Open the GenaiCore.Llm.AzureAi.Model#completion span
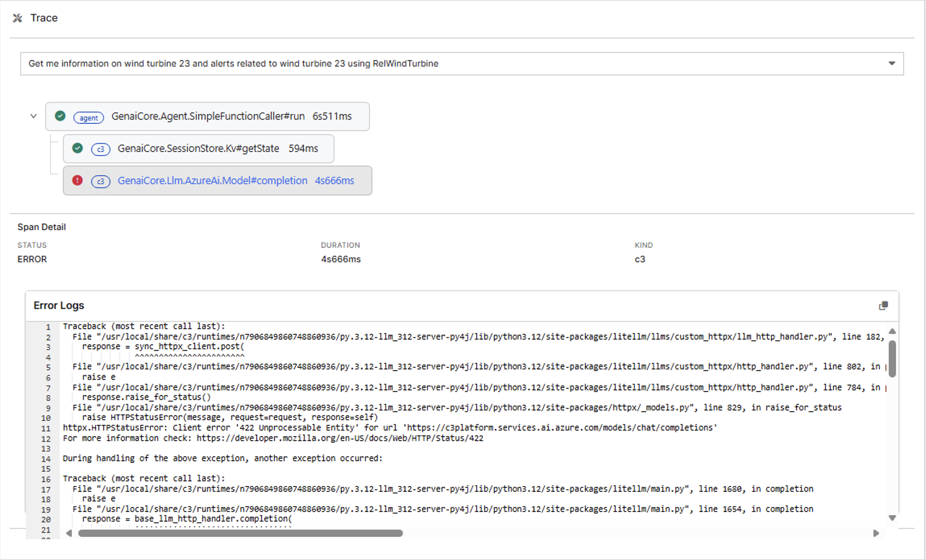926x560 pixels. 212,180
